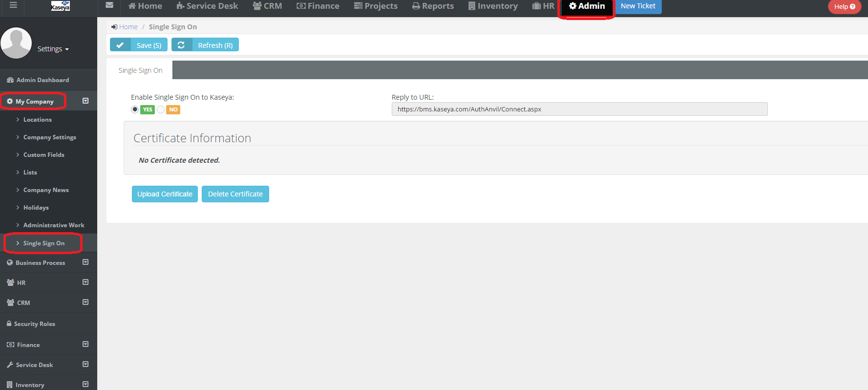This screenshot has height=390, width=868.
Task: Click the New Ticket button
Action: click(638, 6)
